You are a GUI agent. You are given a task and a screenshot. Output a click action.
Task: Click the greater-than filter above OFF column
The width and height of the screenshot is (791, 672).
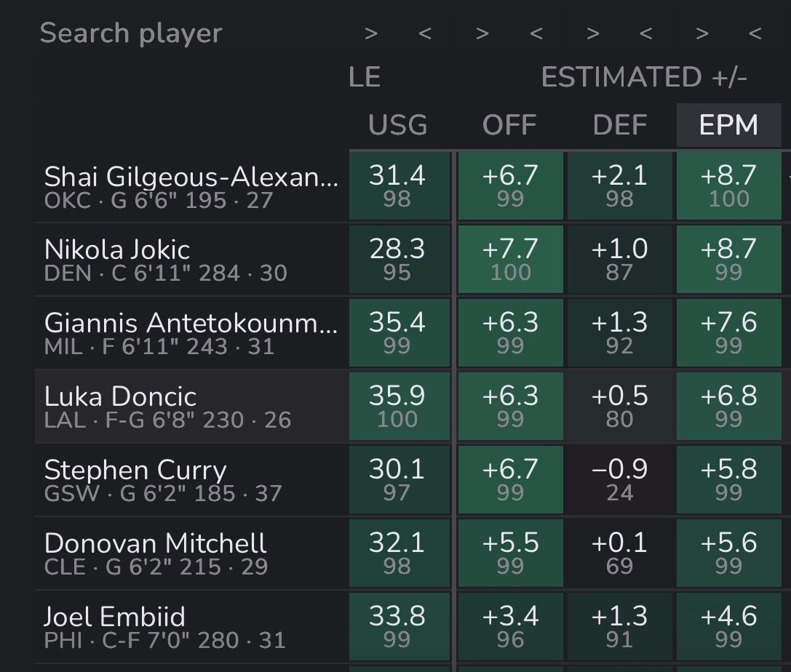[481, 33]
